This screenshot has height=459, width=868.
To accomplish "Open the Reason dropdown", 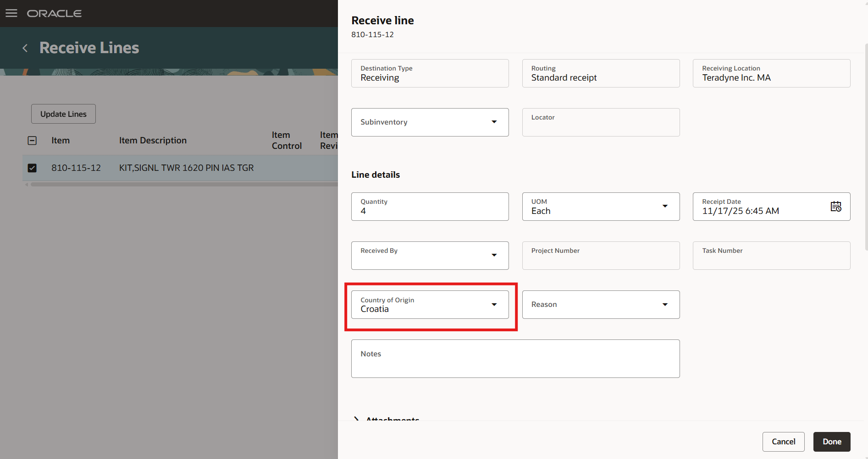I will tap(665, 305).
